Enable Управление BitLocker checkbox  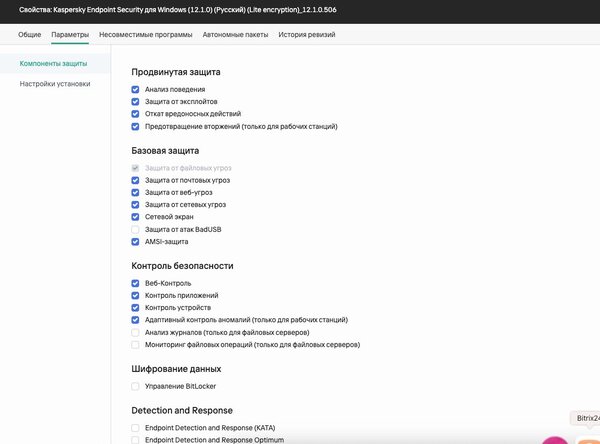click(x=135, y=386)
